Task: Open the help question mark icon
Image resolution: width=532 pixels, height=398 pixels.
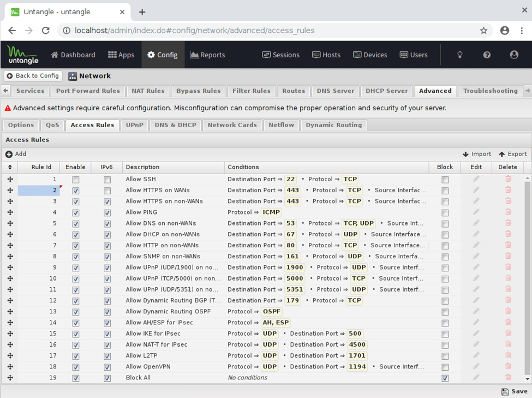Action: [487, 55]
